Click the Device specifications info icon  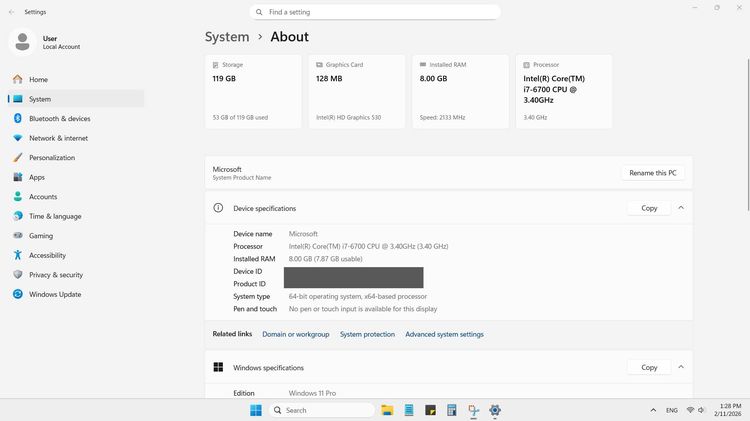tap(218, 208)
